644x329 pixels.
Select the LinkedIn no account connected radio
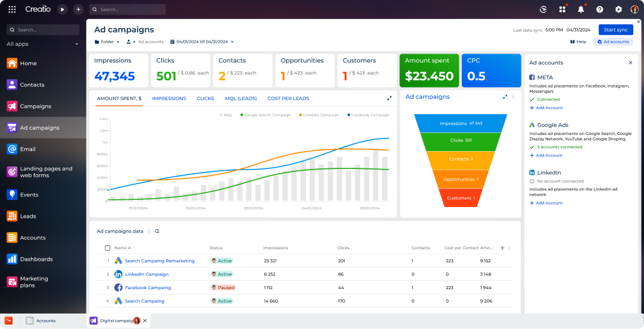(532, 181)
